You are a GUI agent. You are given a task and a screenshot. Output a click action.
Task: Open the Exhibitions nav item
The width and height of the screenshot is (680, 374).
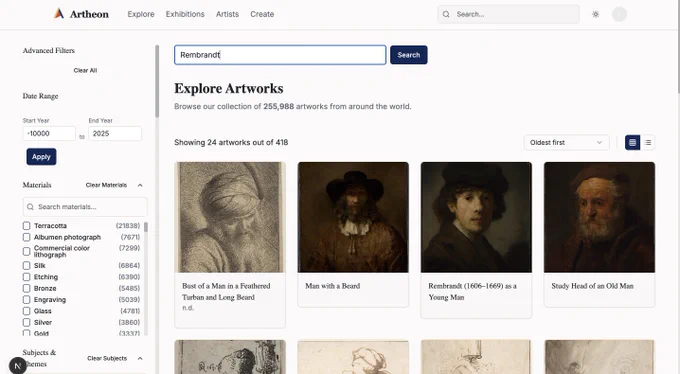tap(185, 14)
